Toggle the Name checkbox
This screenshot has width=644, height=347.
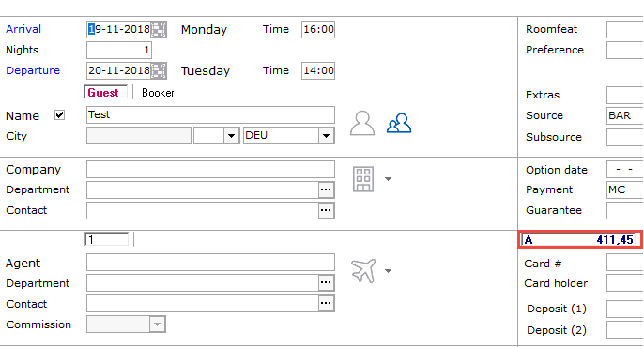tap(59, 115)
